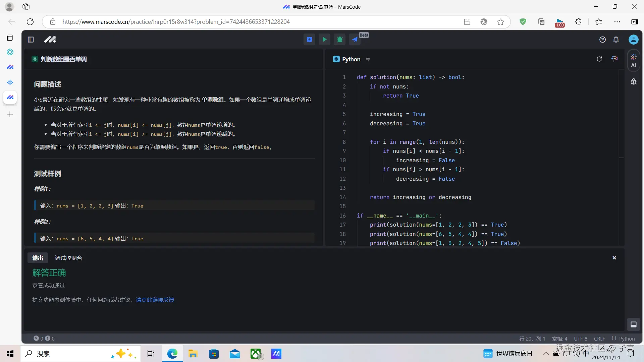The width and height of the screenshot is (644, 362).
Task: Toggle full-width editor layout icon near refresh
Action: (x=614, y=59)
